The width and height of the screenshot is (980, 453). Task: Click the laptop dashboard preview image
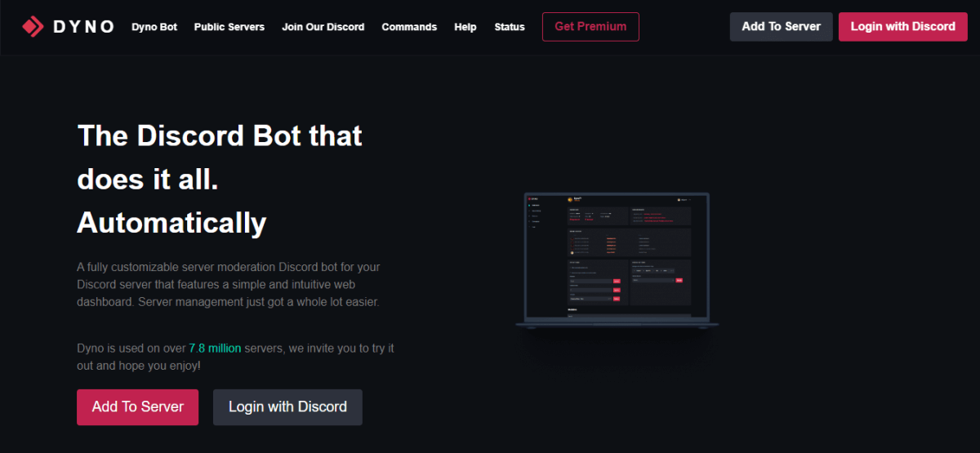click(617, 260)
